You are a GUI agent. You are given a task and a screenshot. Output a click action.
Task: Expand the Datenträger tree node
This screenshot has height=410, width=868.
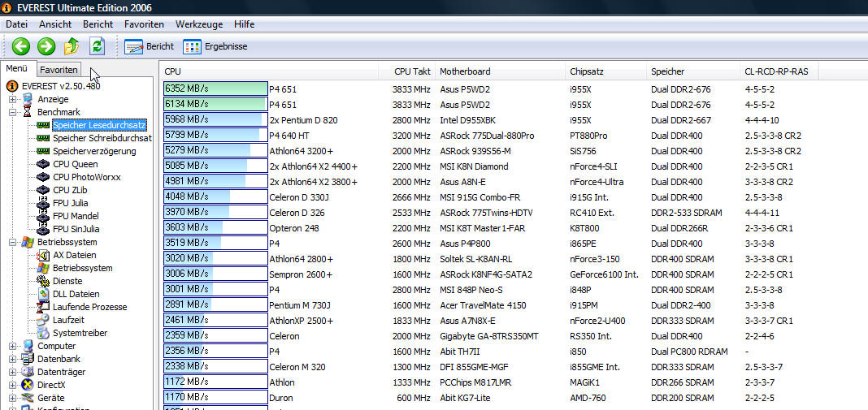coord(13,373)
